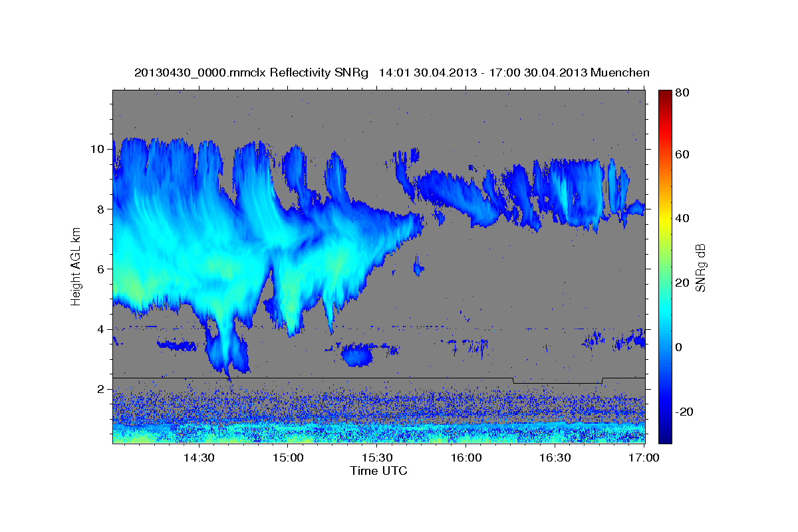Pick the dark red top of colorbar
The image size is (798, 532).
coord(664,94)
